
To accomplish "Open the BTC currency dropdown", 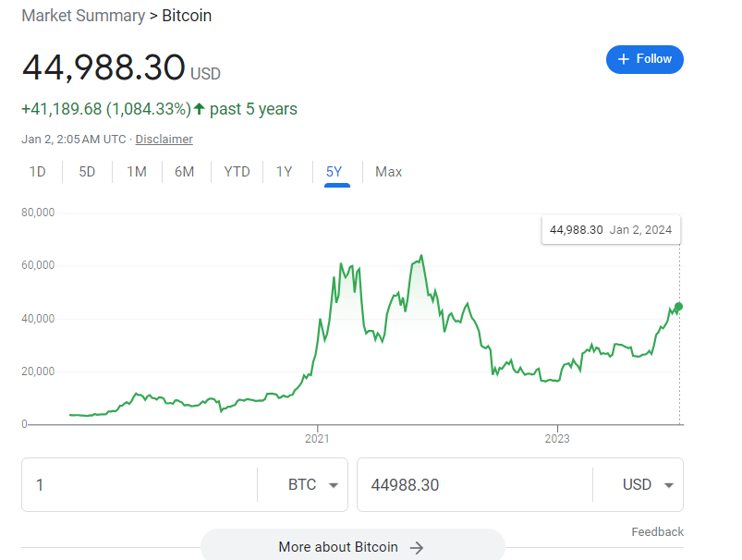I will 313,485.
